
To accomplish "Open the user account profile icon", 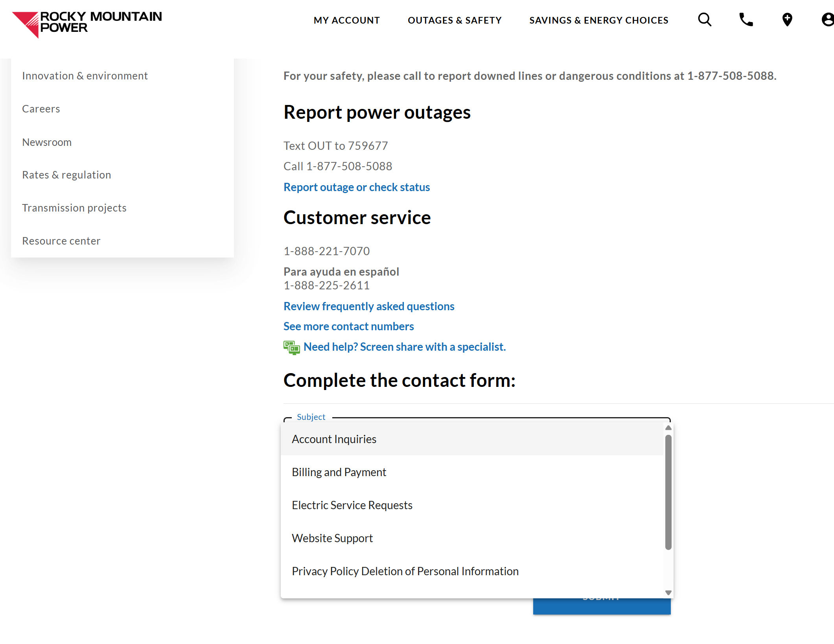I will click(x=828, y=20).
